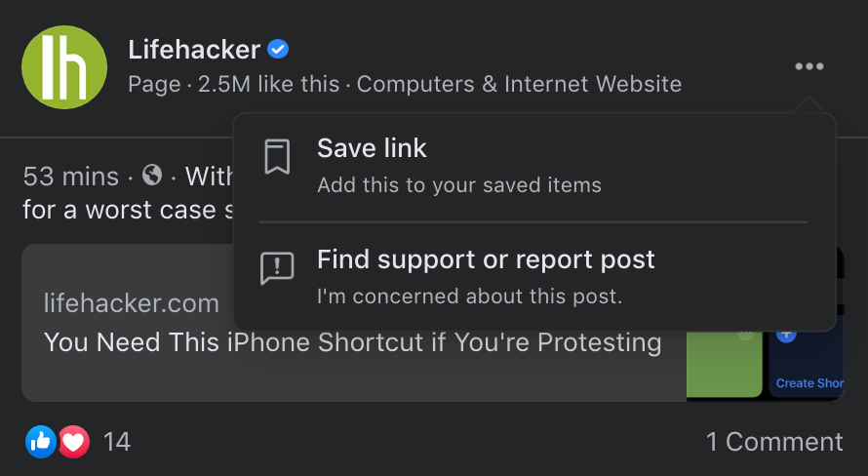Click 'I'm concerned about this post' text
The width and height of the screenshot is (868, 476).
pos(469,297)
